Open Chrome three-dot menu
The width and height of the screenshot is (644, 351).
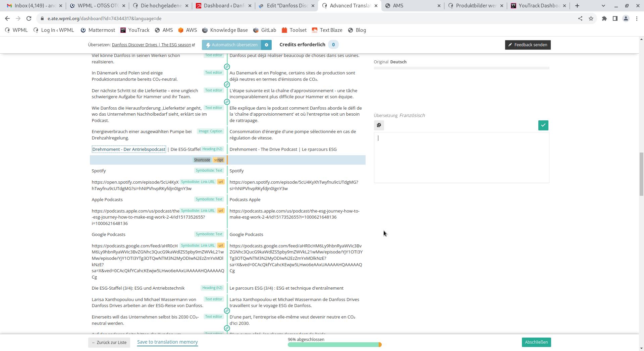click(x=637, y=18)
